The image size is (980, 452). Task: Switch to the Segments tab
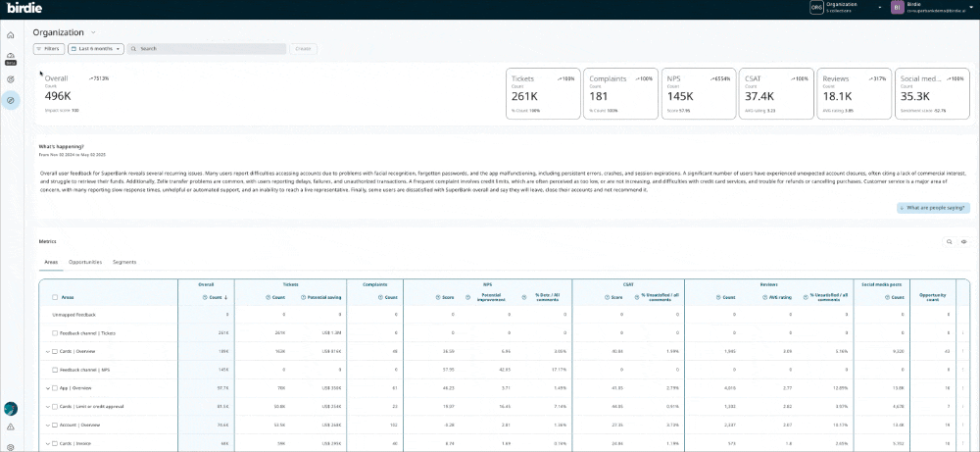124,262
